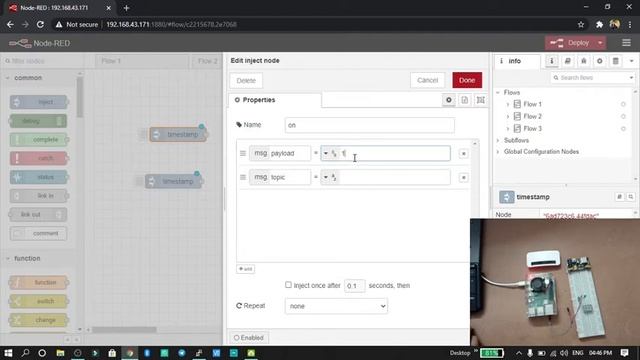Click the msg payload property name field

coord(280,153)
